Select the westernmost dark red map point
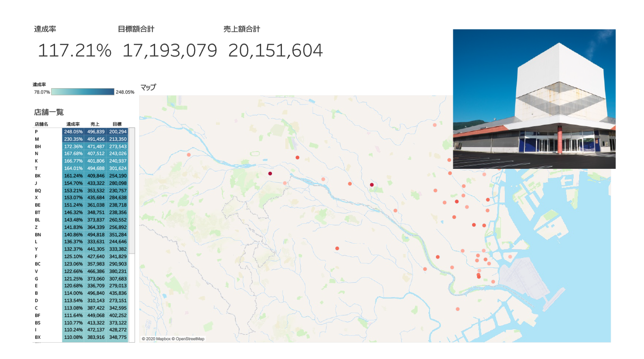Image resolution: width=644 pixels, height=359 pixels. pyautogui.click(x=270, y=174)
